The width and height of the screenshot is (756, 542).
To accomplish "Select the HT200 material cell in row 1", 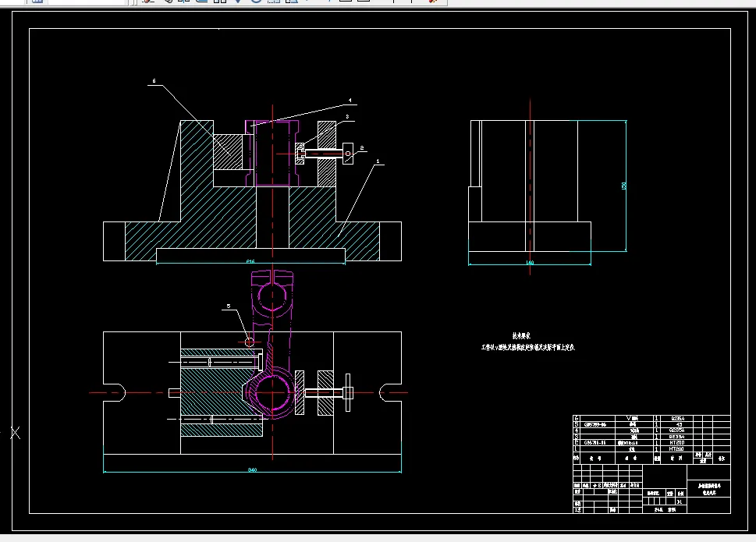I will (676, 449).
